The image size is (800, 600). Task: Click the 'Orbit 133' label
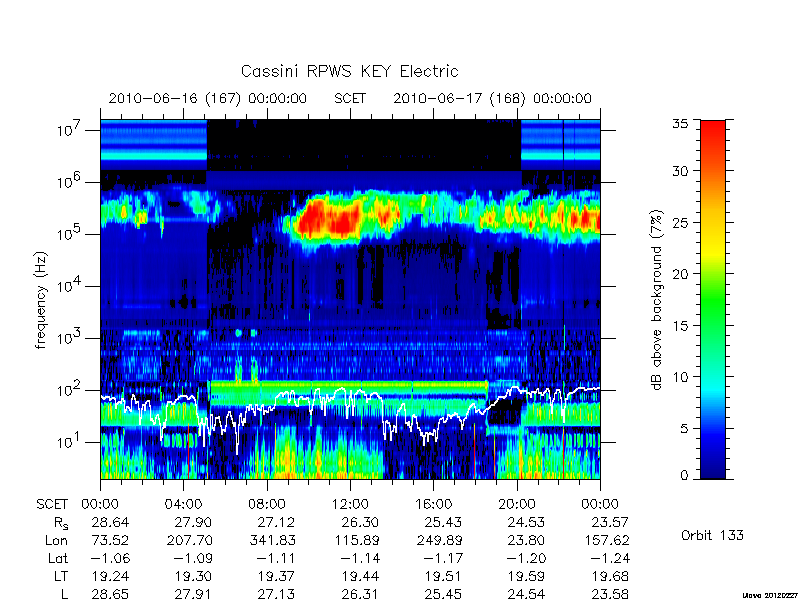712,535
